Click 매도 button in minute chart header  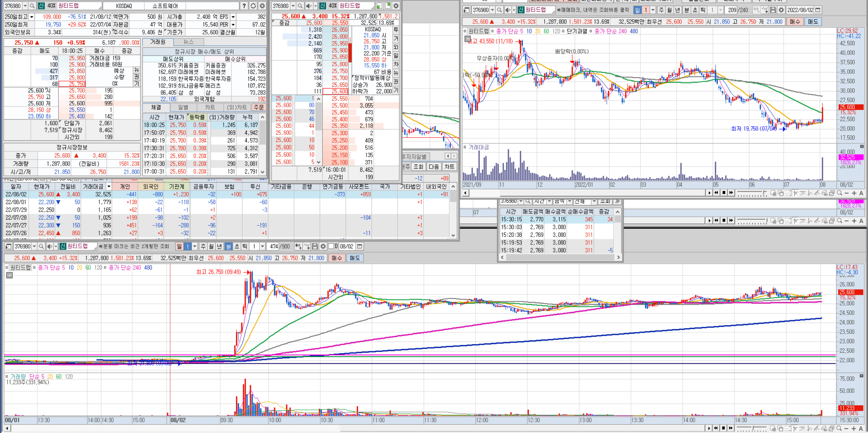click(x=354, y=258)
